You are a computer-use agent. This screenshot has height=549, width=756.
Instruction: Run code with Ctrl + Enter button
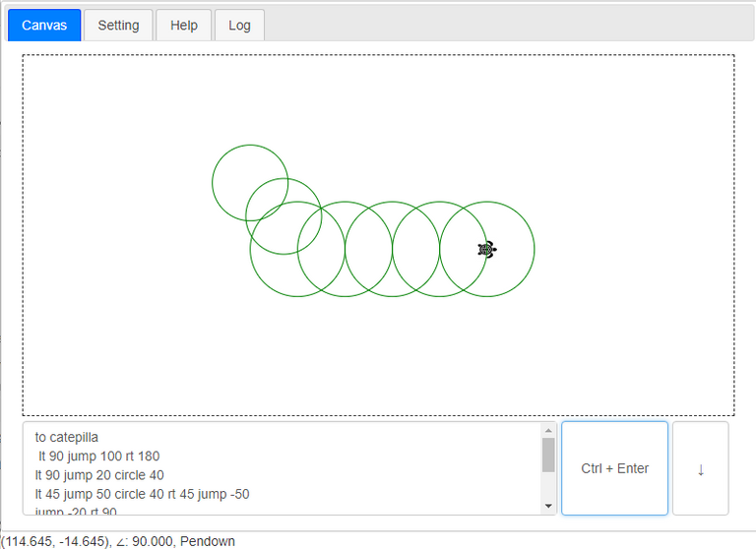pyautogui.click(x=614, y=468)
